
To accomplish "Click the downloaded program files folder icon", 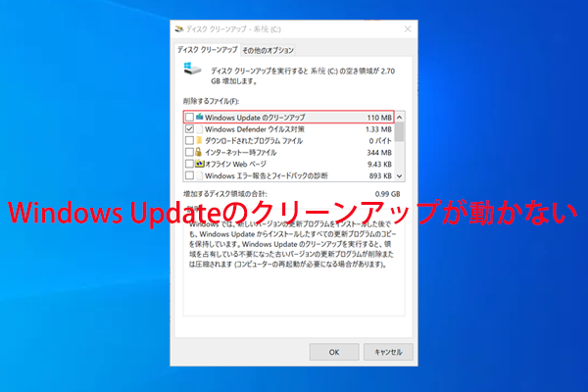I will coord(200,140).
